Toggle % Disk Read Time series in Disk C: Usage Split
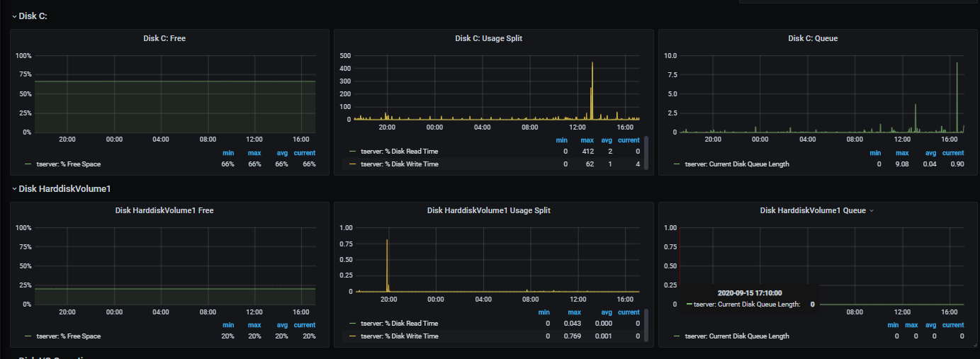The width and height of the screenshot is (980, 359). [399, 152]
